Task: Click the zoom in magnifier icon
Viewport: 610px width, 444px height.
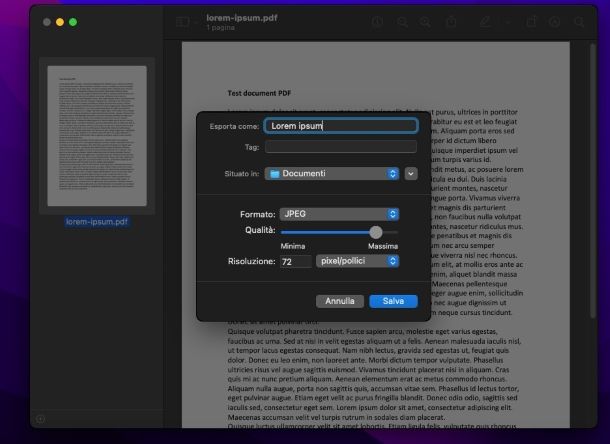Action: click(x=425, y=22)
